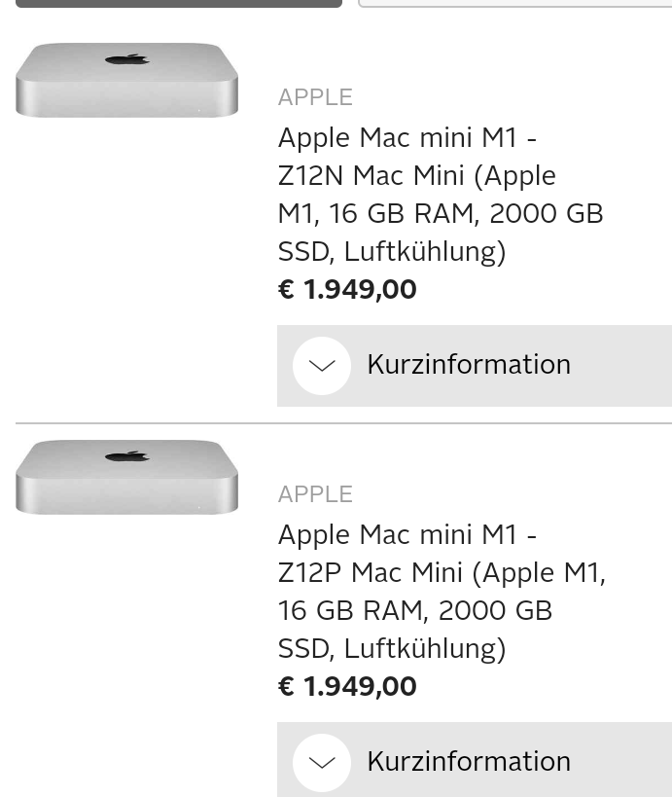The width and height of the screenshot is (672, 797).
Task: Open the Apple Mac mini M1 Z12P title
Action: point(407,535)
